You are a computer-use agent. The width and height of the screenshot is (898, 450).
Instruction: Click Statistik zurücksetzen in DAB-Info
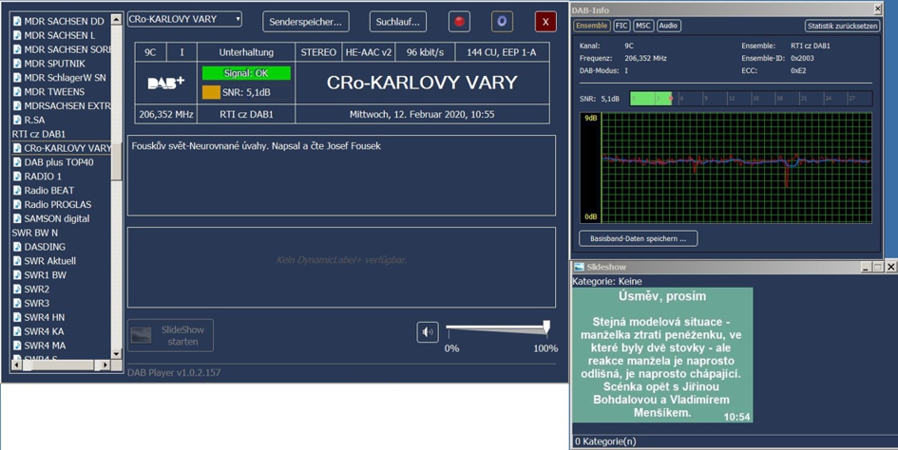(x=842, y=26)
